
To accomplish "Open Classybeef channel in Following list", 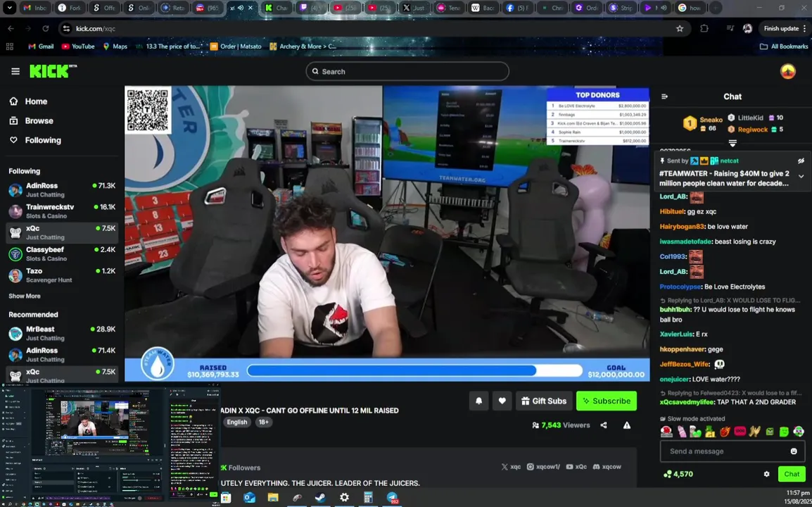I will (62, 254).
